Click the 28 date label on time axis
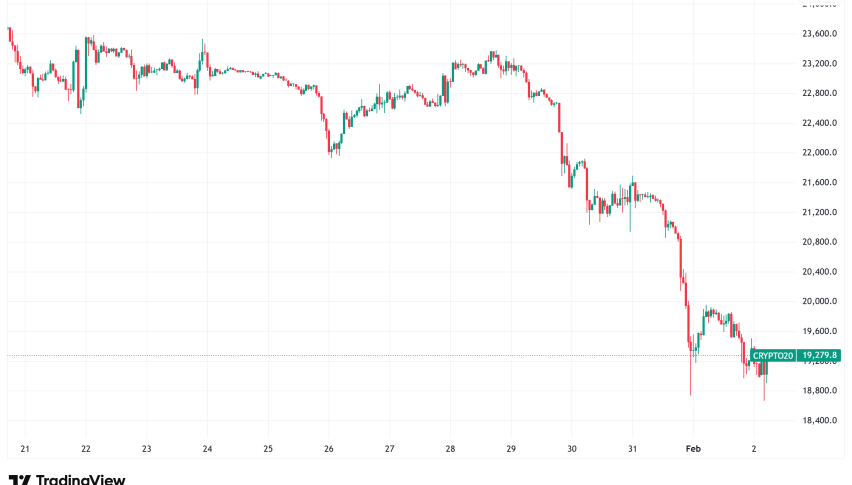Screen dimensions: 852x485 click(x=450, y=449)
